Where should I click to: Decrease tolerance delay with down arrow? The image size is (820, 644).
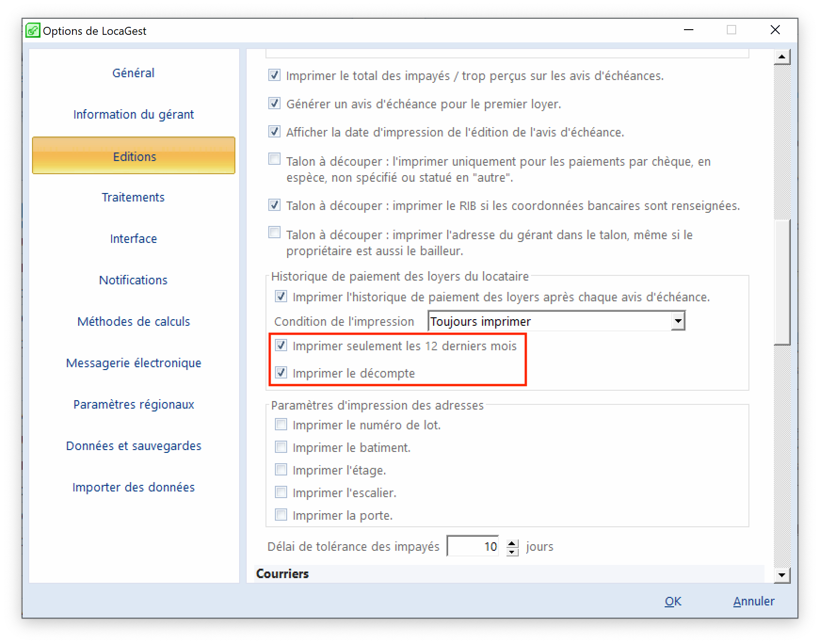tap(512, 552)
